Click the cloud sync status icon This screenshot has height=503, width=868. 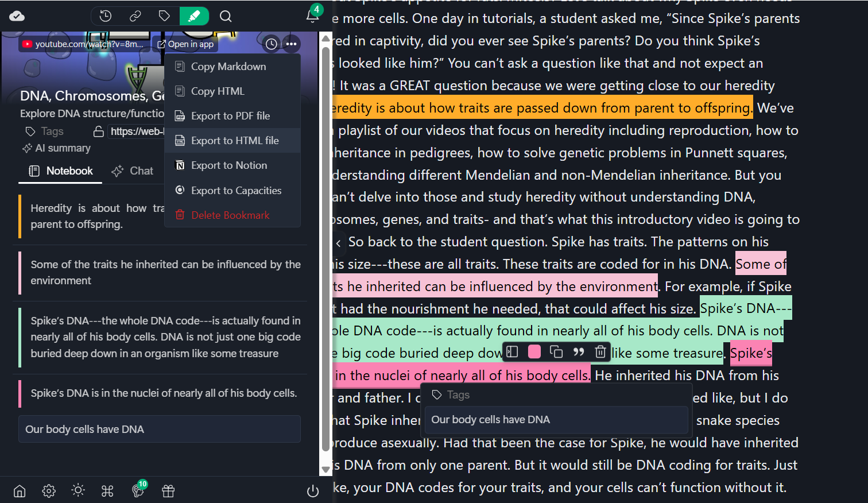pyautogui.click(x=17, y=16)
